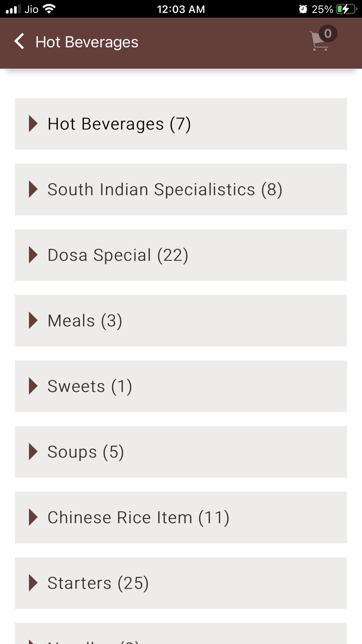The height and width of the screenshot is (644, 362).
Task: Open the Soups (5) menu entry
Action: (x=85, y=451)
